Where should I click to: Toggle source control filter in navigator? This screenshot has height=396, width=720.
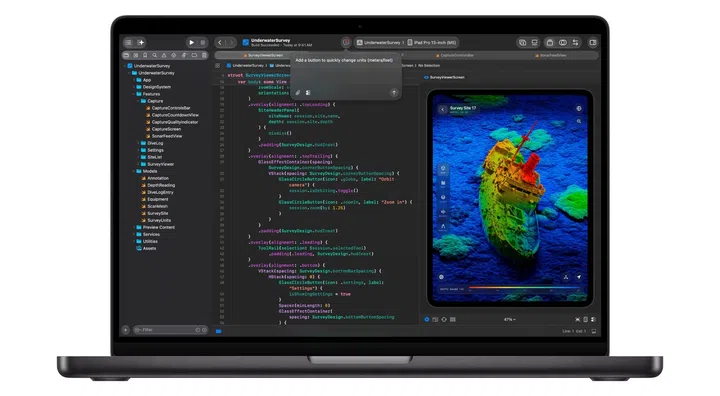[204, 330]
